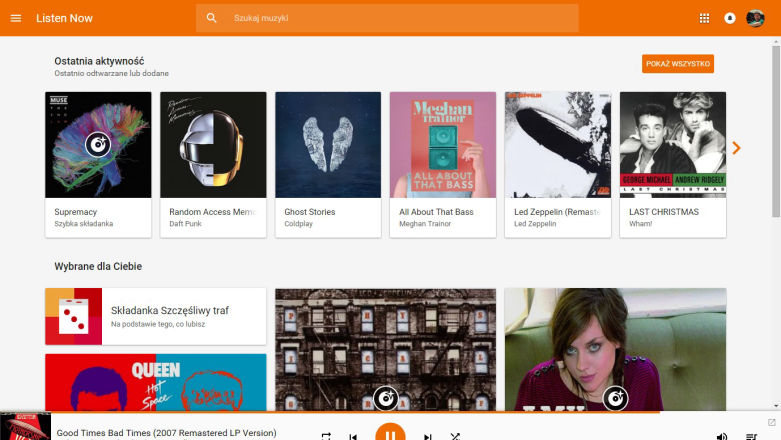Open the Meghan Trainor artist link
The height and width of the screenshot is (440, 781).
click(x=425, y=224)
